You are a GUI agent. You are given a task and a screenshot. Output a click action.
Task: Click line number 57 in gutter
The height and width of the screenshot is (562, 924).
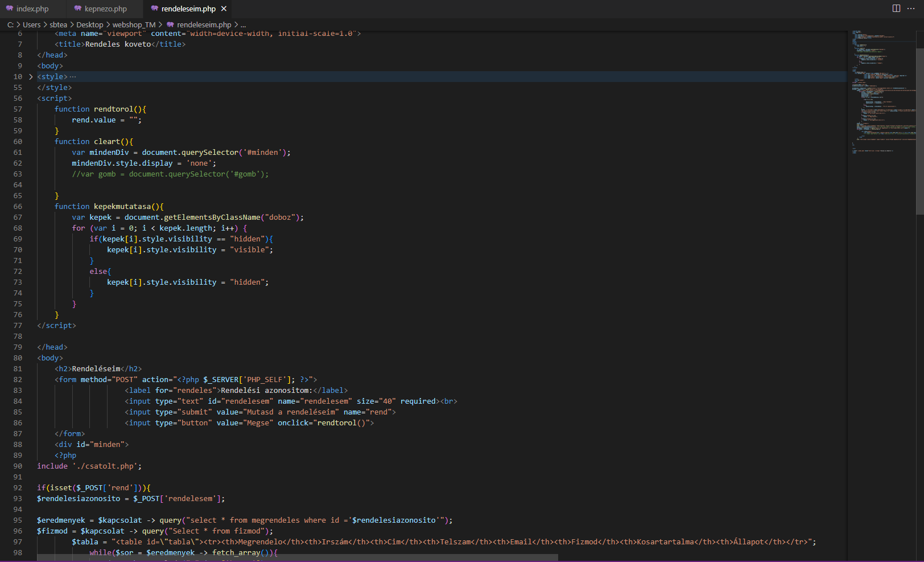[18, 109]
